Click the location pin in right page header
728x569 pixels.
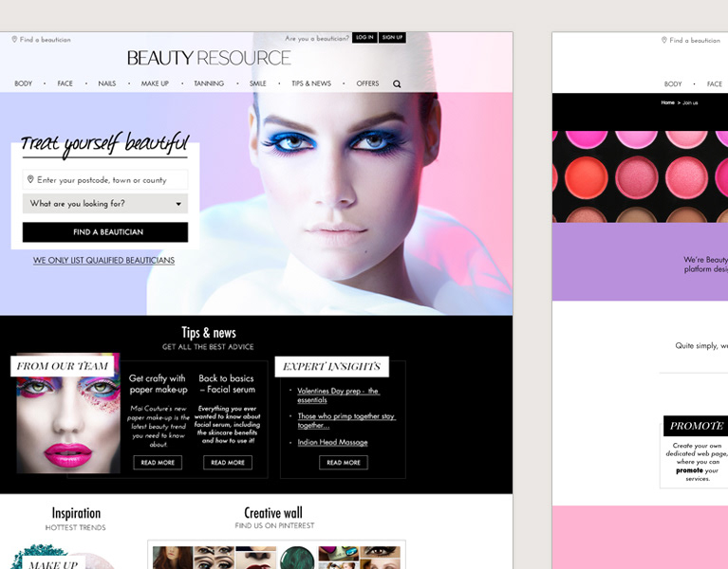[663, 40]
